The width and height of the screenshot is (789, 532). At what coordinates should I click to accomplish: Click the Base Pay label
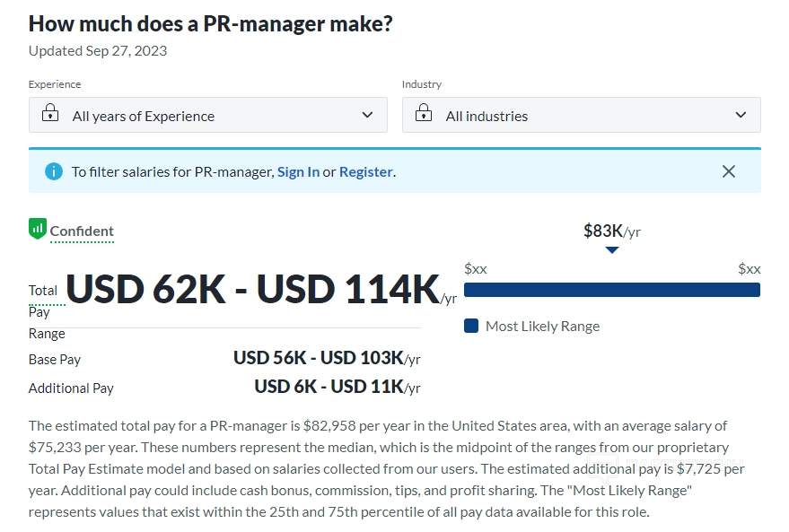[x=55, y=360]
